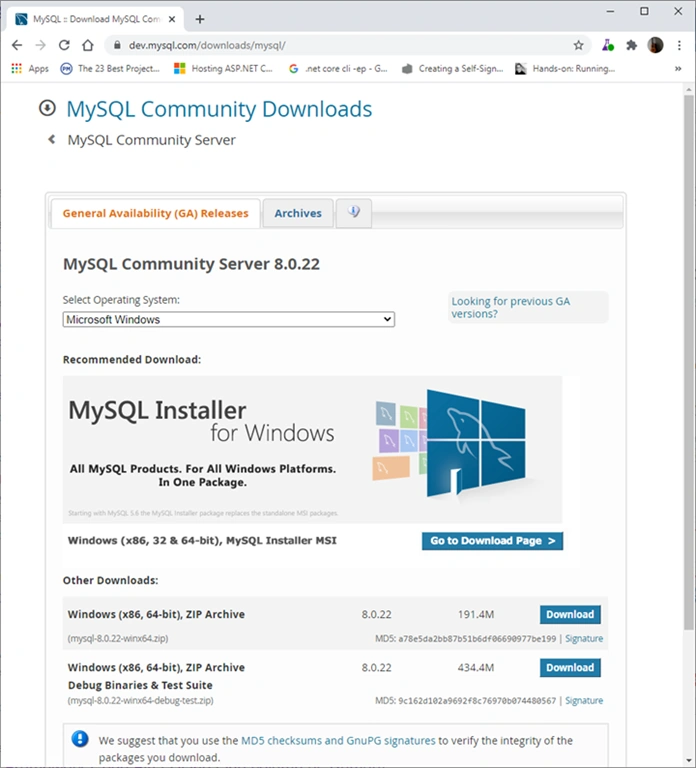The width and height of the screenshot is (696, 768).
Task: Click the MySQL Community Server breadcrumb text
Action: pyautogui.click(x=151, y=140)
